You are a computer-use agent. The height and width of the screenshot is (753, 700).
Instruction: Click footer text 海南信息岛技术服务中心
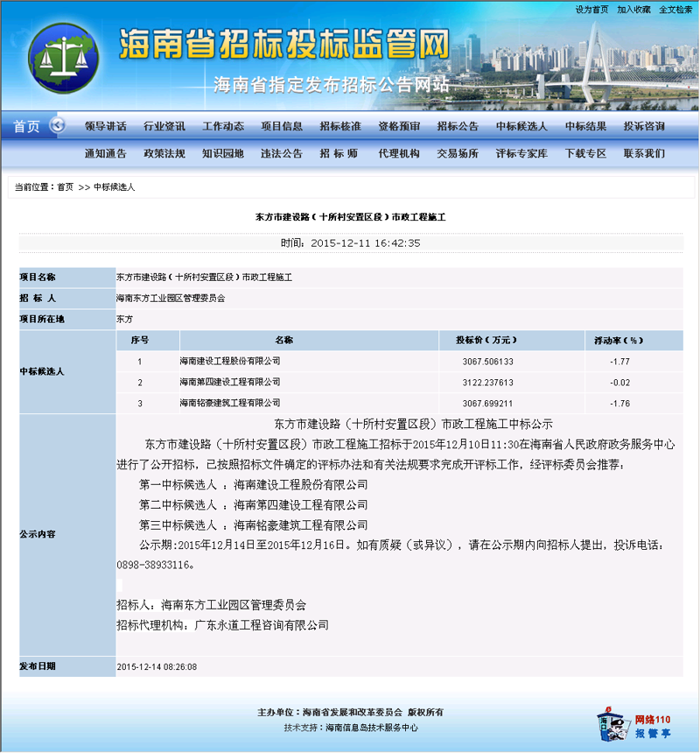(372, 728)
